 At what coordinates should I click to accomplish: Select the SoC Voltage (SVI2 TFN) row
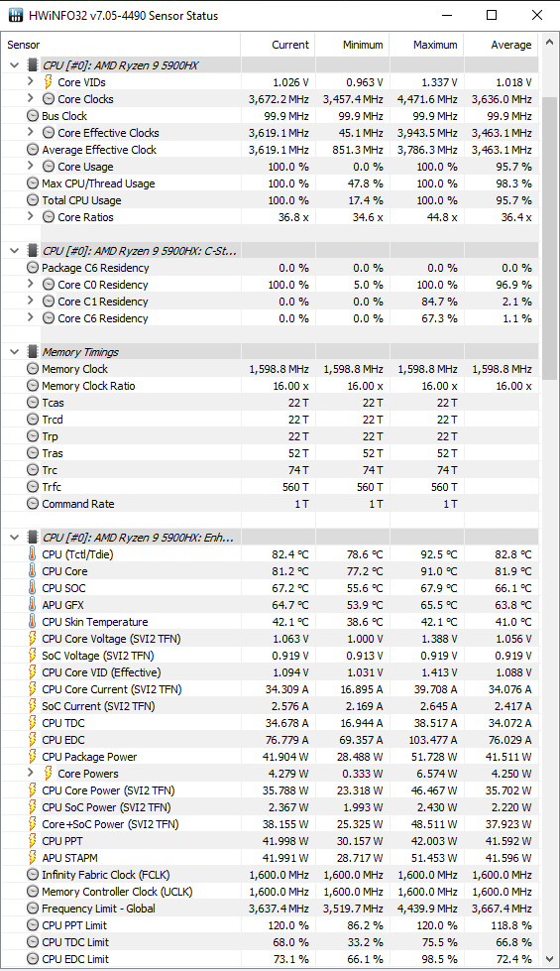point(270,656)
